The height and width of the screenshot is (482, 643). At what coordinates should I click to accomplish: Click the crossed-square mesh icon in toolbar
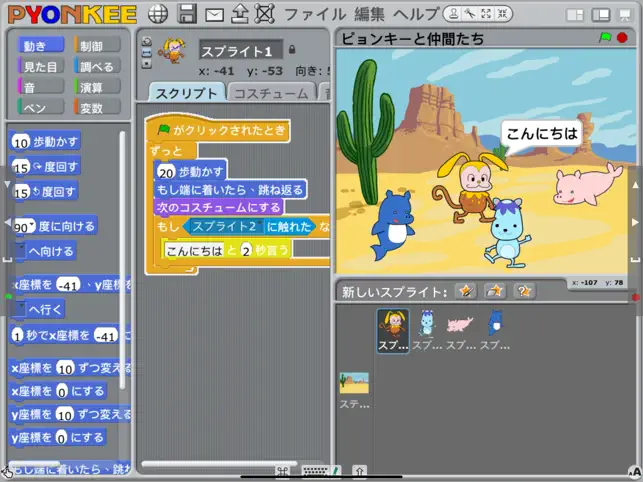pos(265,14)
